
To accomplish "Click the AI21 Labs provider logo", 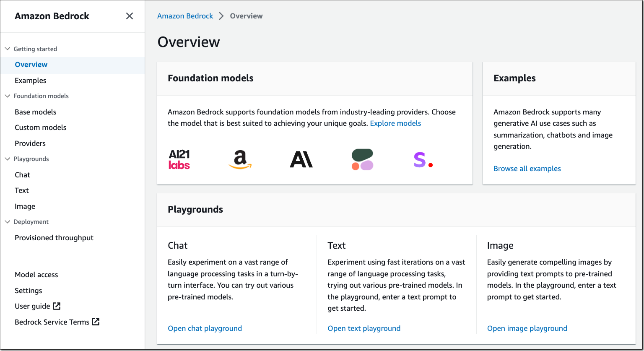I will pos(179,159).
